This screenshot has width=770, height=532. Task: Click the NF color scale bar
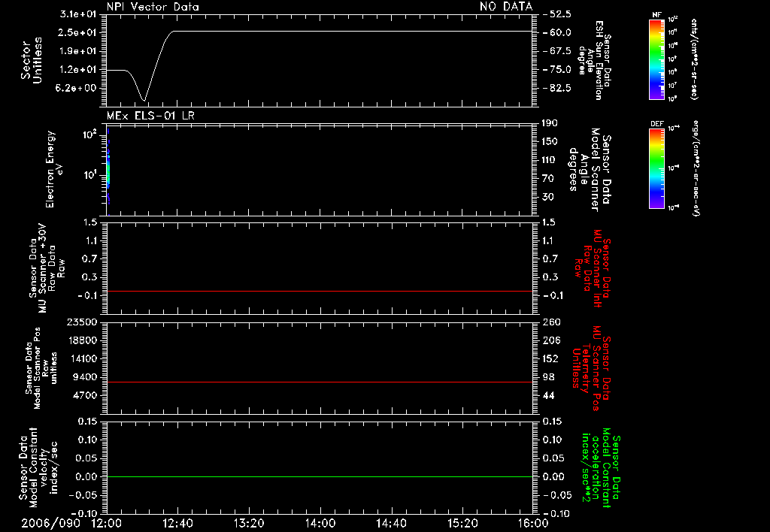tap(657, 59)
